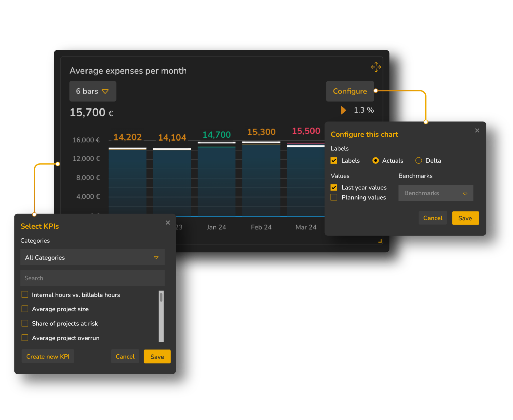This screenshot has height=420, width=513.
Task: Click the Search field in Select KPIs
Action: coord(93,278)
